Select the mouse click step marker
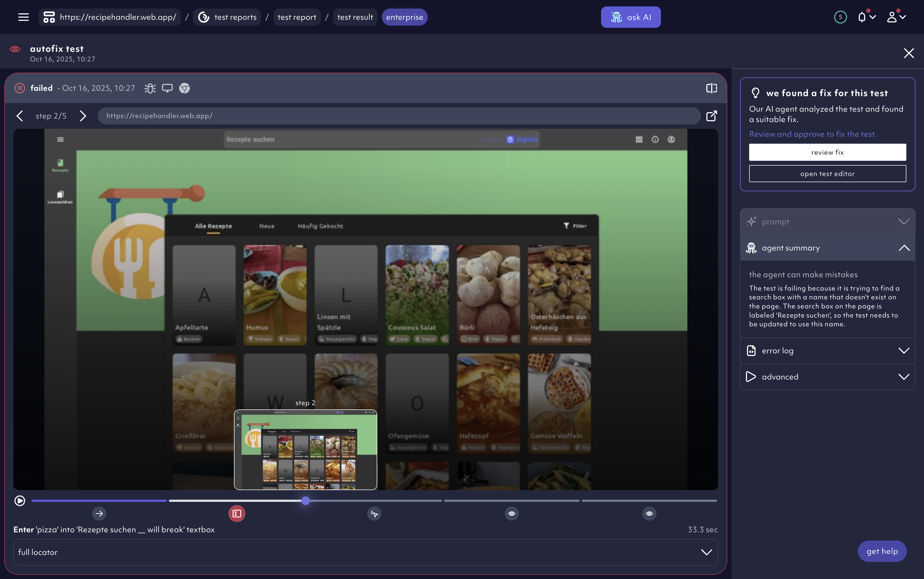 (x=374, y=514)
